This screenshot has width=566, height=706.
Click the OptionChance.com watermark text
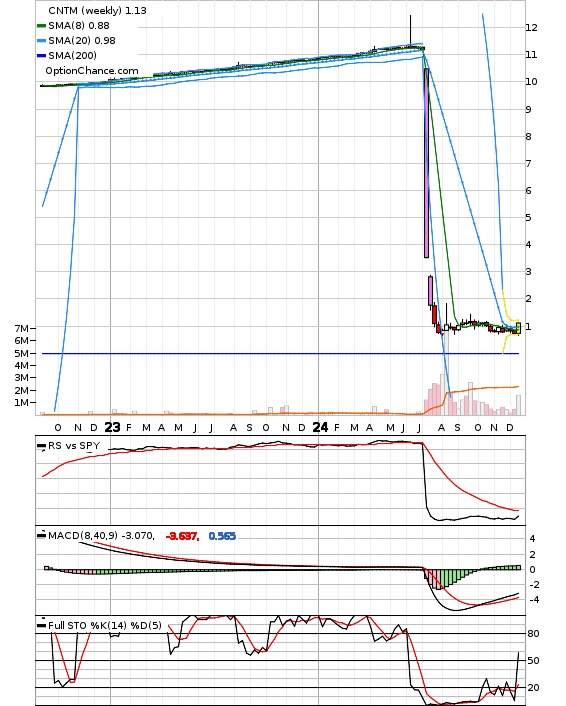pos(92,71)
